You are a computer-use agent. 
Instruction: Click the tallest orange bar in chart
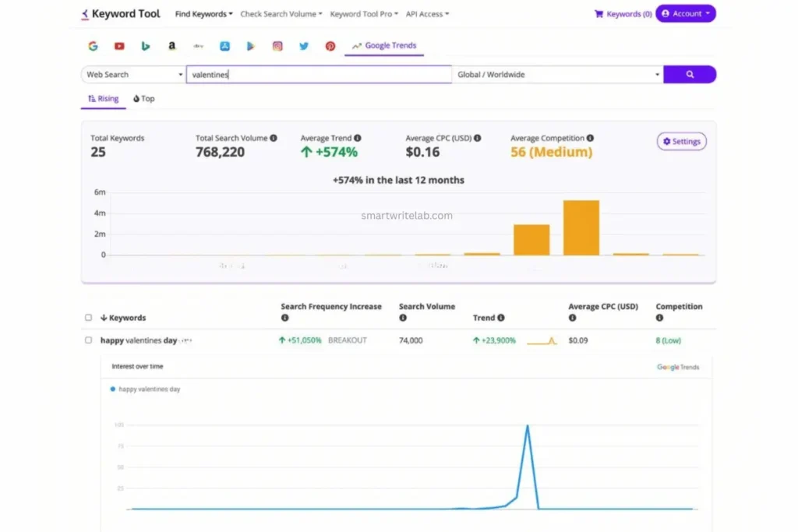tap(581, 228)
